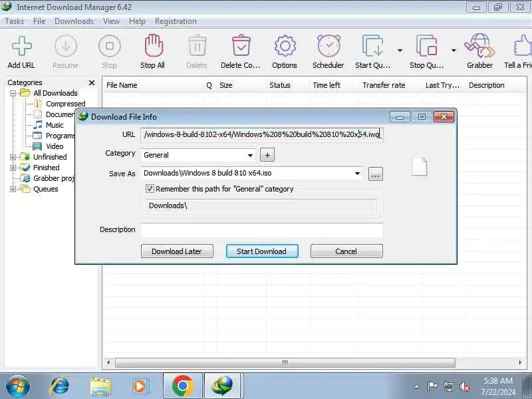Image resolution: width=532 pixels, height=399 pixels.
Task: Click the browse (...) button
Action: tap(376, 174)
